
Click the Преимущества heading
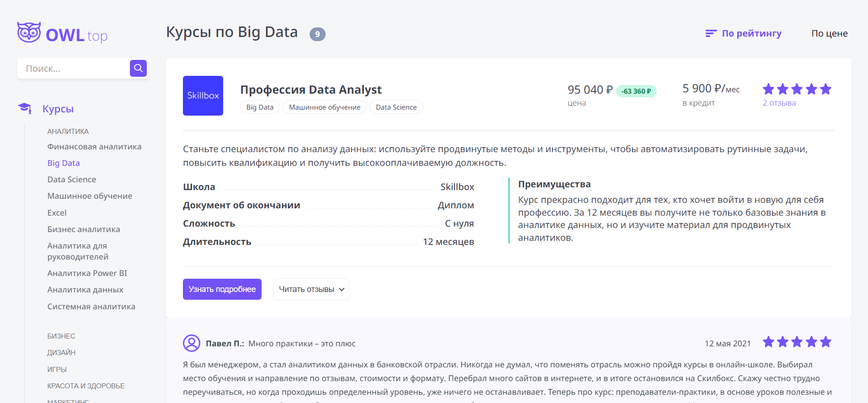tap(554, 184)
